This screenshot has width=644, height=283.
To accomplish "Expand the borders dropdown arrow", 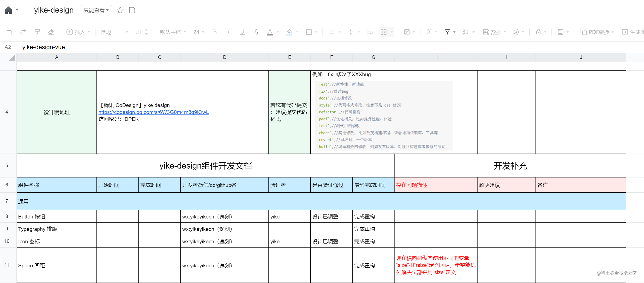I will [316, 32].
